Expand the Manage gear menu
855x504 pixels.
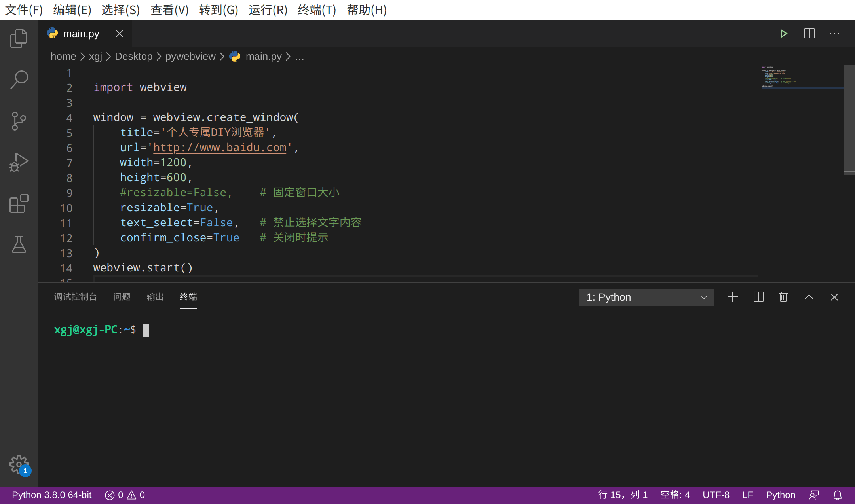tap(19, 464)
